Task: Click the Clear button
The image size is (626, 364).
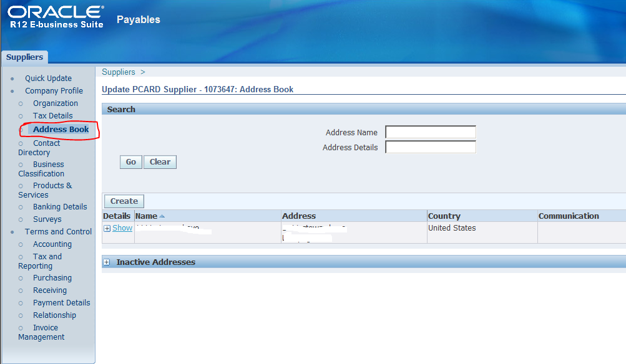Action: [x=159, y=161]
